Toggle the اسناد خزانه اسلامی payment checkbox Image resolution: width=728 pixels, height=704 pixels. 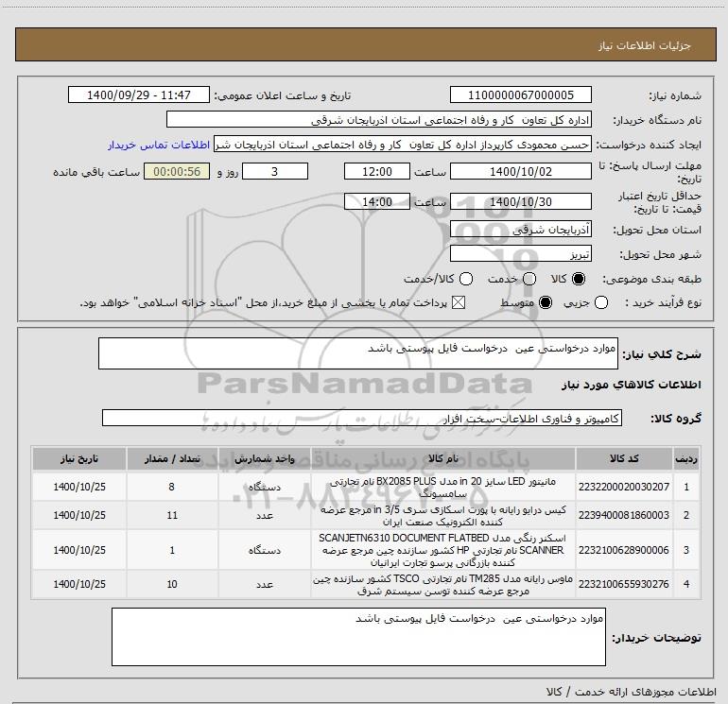[x=459, y=303]
